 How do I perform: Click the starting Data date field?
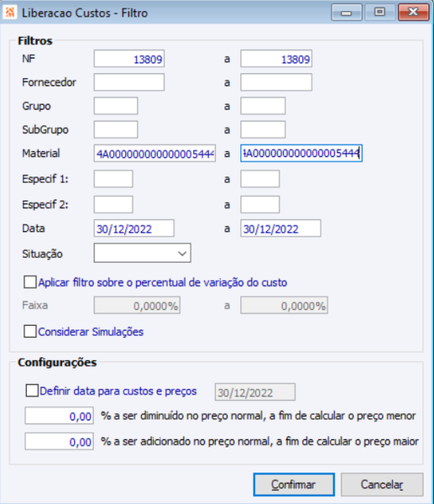134,228
